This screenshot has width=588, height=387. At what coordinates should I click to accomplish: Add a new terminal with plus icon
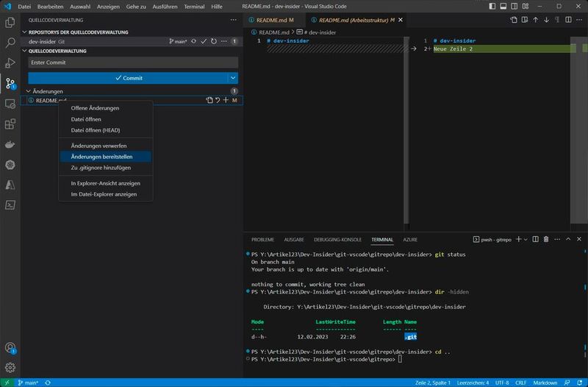519,239
